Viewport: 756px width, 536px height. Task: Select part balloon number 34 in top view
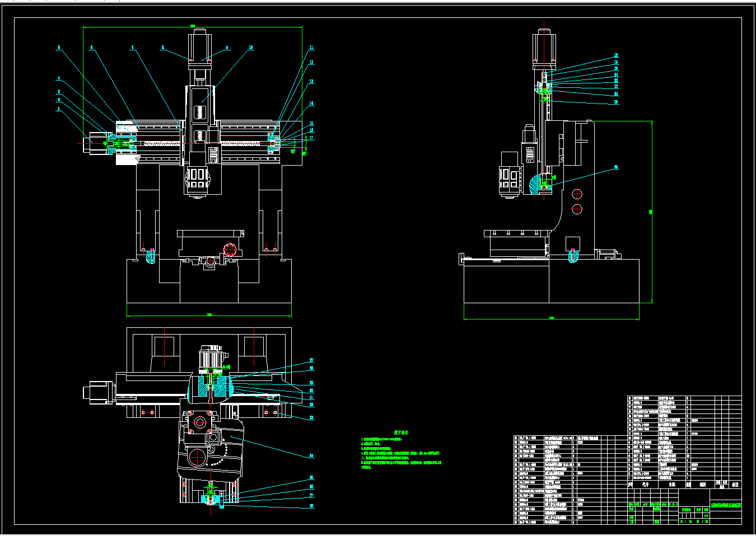point(311,456)
